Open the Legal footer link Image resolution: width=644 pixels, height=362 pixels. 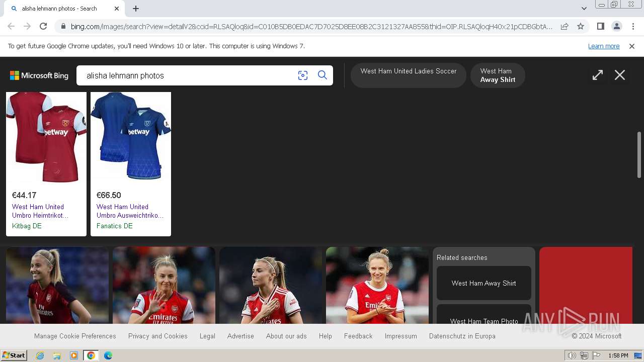(x=207, y=336)
